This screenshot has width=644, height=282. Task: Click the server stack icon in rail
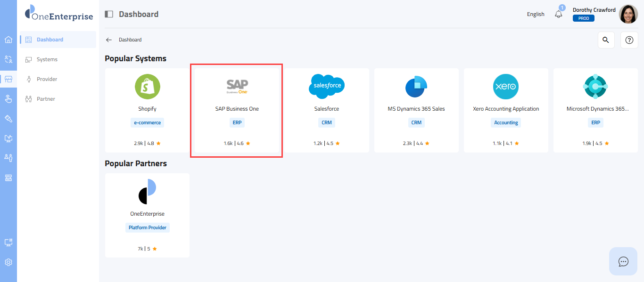8,178
